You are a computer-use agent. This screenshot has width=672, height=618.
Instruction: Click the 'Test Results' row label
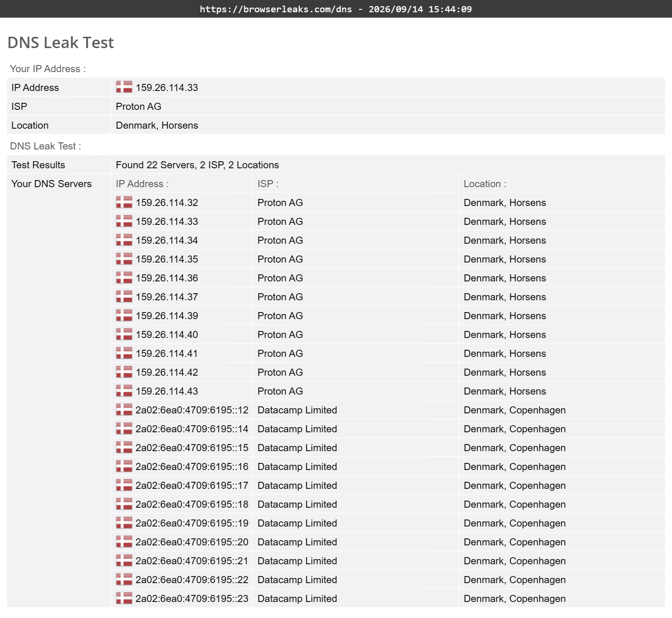click(x=38, y=165)
